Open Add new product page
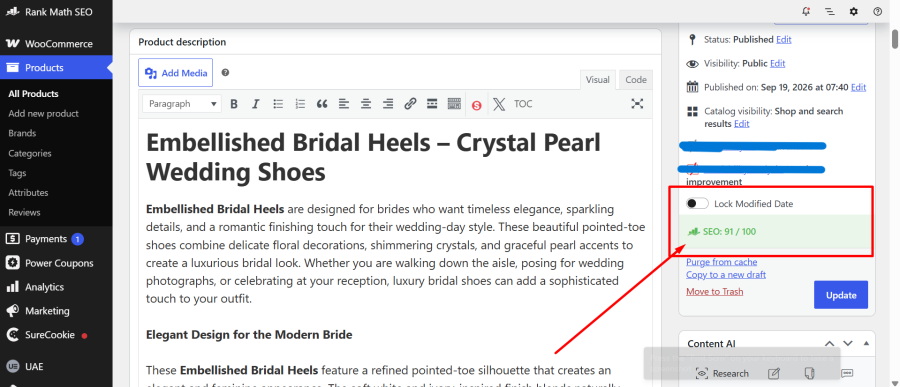The width and height of the screenshot is (900, 387). pyautogui.click(x=44, y=114)
